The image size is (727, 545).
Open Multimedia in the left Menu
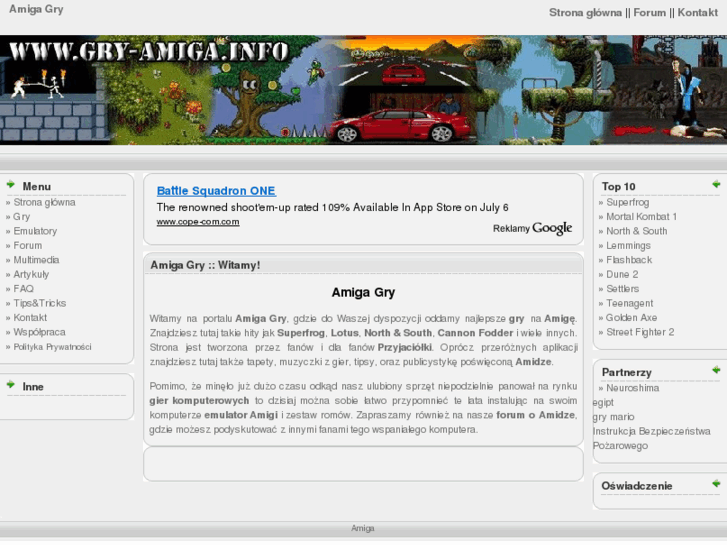pos(36,260)
